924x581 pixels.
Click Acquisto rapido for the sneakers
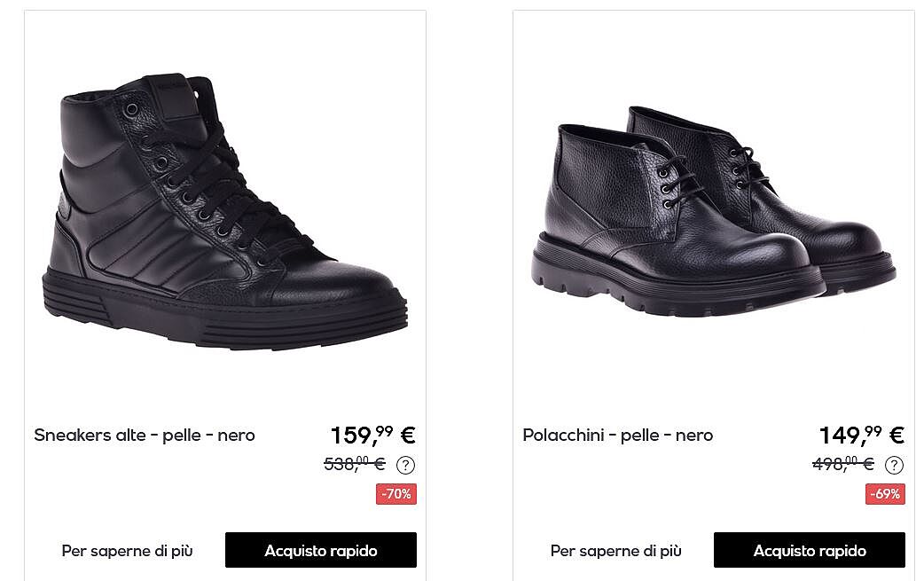(x=321, y=550)
